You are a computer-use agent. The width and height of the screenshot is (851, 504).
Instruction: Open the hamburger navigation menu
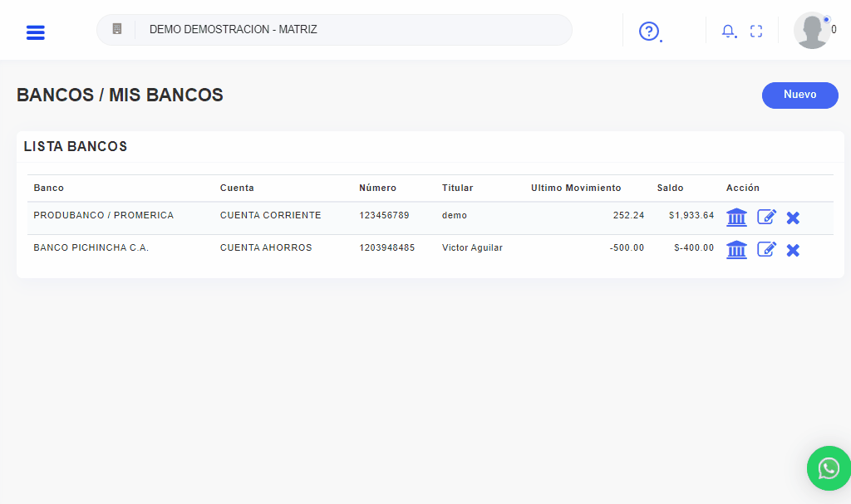pyautogui.click(x=36, y=32)
